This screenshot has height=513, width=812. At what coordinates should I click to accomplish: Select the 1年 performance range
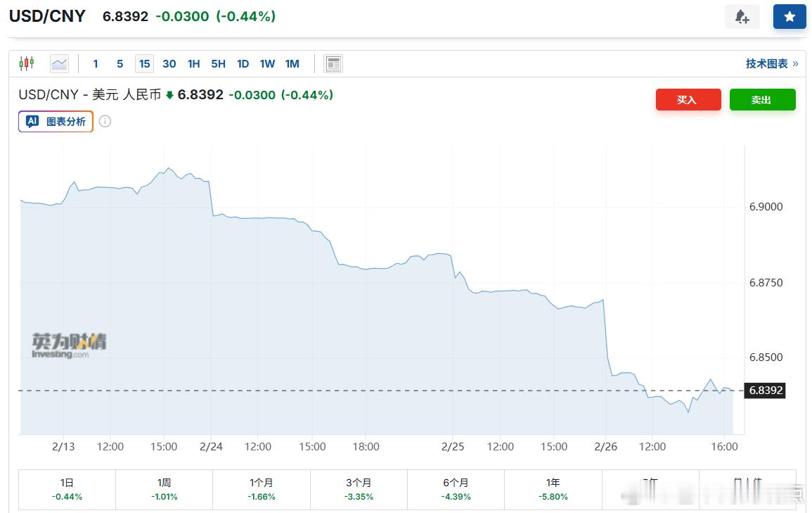click(x=553, y=489)
